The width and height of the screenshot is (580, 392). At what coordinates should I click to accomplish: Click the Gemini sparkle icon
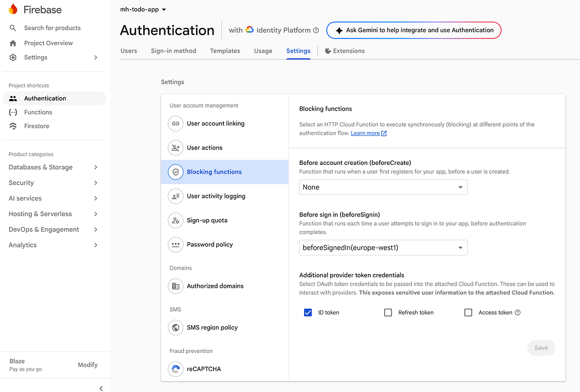339,31
